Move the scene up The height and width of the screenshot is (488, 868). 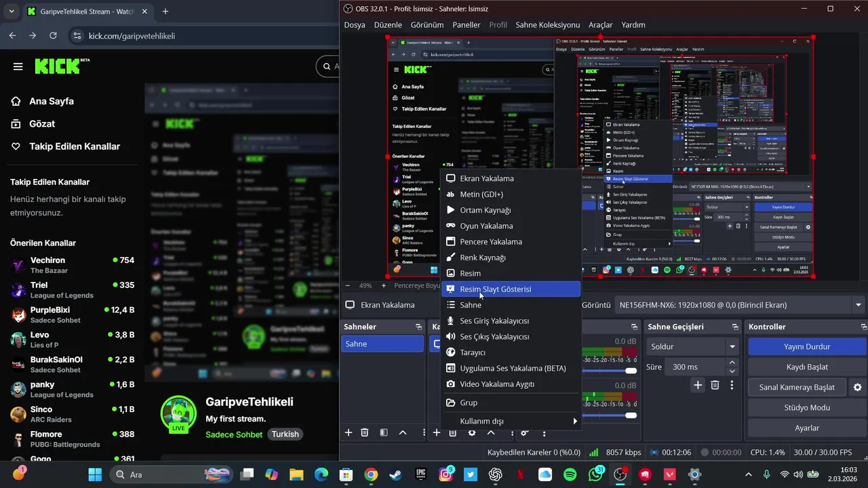pyautogui.click(x=403, y=432)
